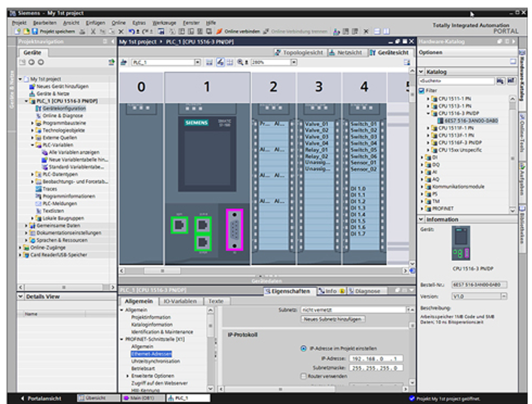
Task: Collapse the PLC-Variablen folder
Action: pos(33,145)
